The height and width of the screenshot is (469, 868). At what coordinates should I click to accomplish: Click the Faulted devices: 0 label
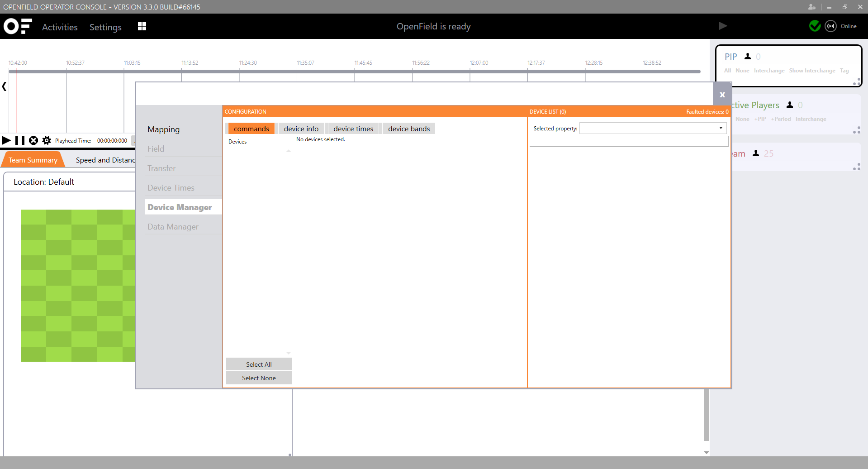coord(707,112)
